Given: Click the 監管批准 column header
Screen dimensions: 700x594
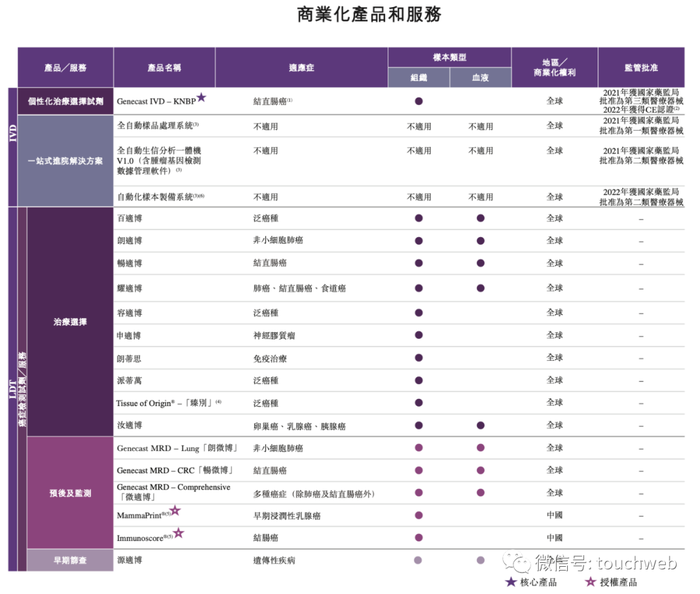Looking at the screenshot, I should coord(641,67).
